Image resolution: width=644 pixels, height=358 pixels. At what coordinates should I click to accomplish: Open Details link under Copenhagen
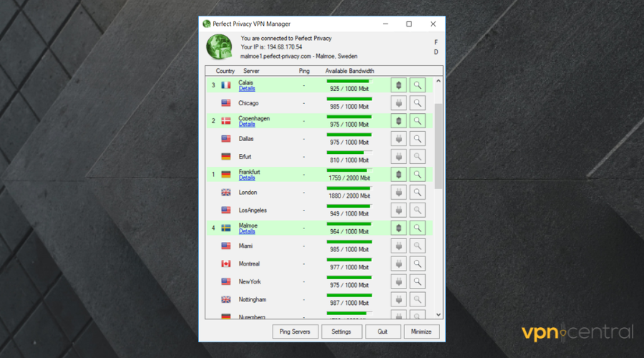point(247,125)
